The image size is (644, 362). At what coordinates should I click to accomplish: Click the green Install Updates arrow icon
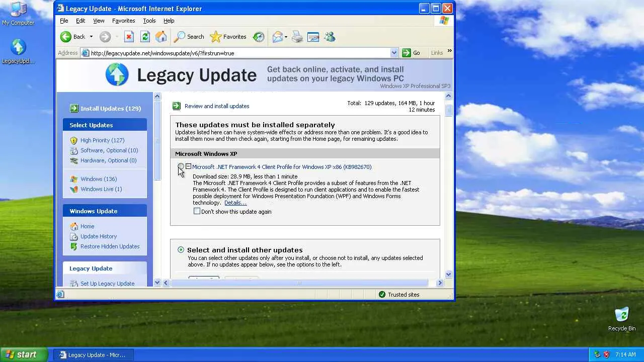74,108
